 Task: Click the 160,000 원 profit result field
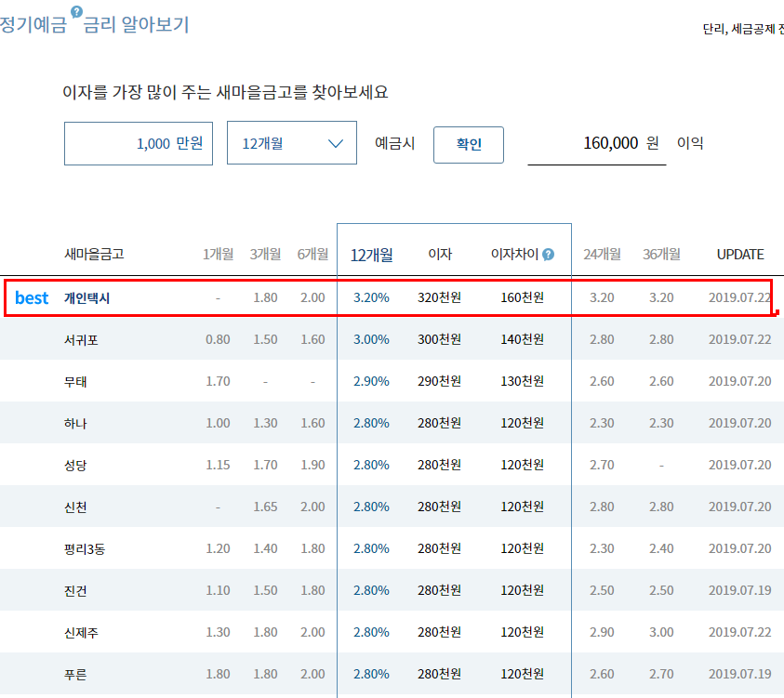(x=597, y=143)
